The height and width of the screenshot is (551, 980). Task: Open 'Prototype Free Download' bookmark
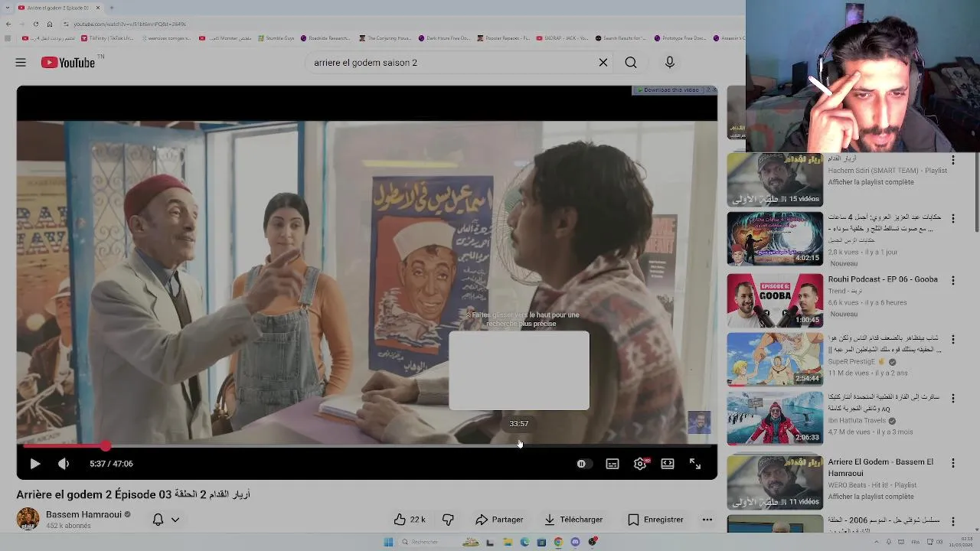point(680,38)
